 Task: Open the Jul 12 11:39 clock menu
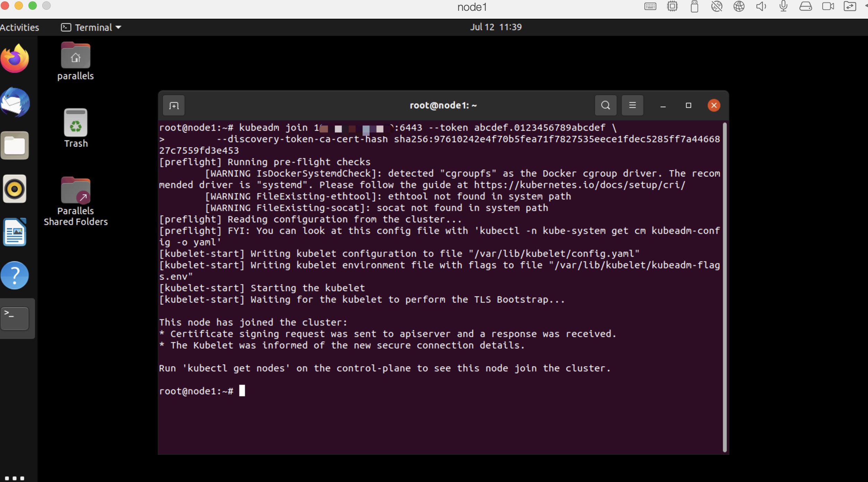pyautogui.click(x=496, y=27)
